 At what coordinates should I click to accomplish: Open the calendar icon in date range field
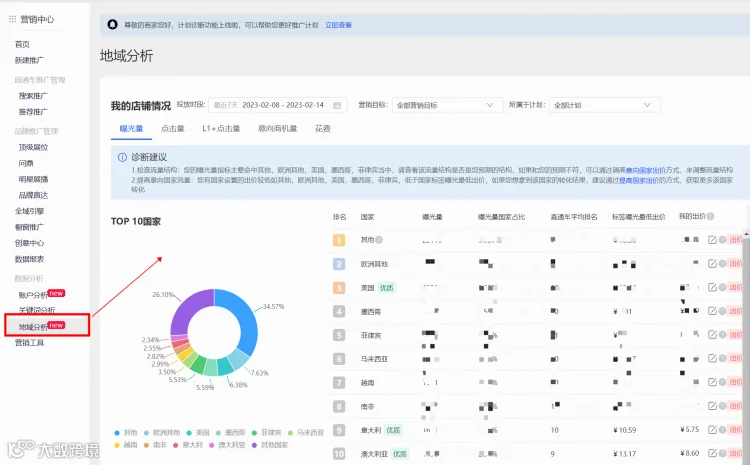pos(337,105)
